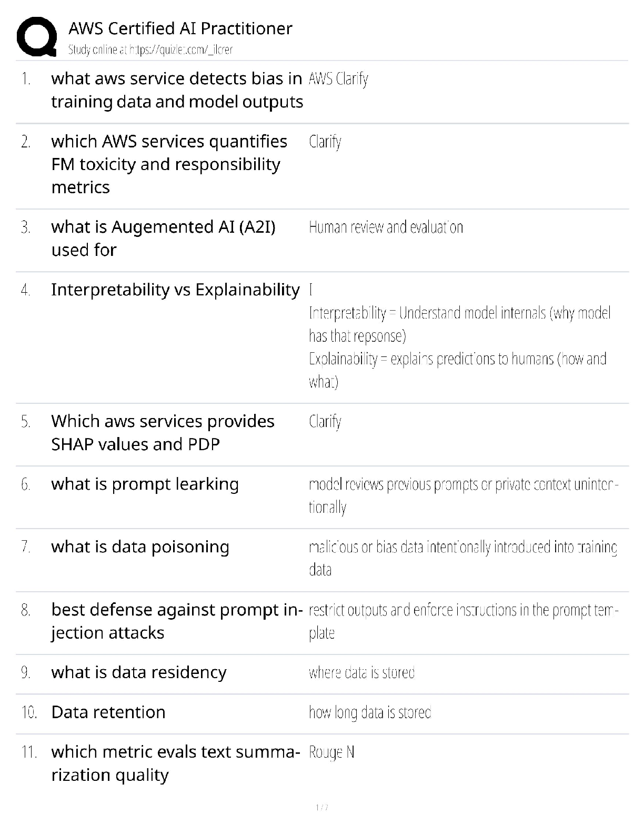Click the where data is stored answer

coord(361,673)
